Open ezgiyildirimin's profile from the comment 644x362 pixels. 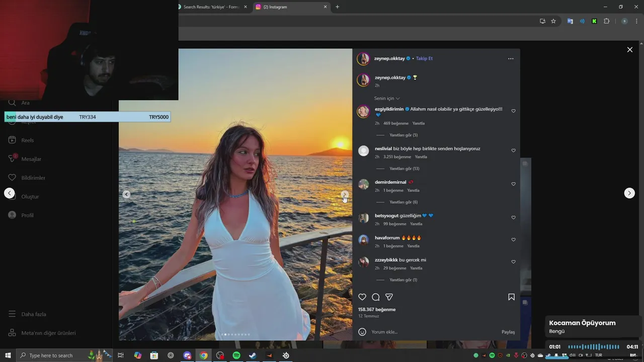click(389, 109)
